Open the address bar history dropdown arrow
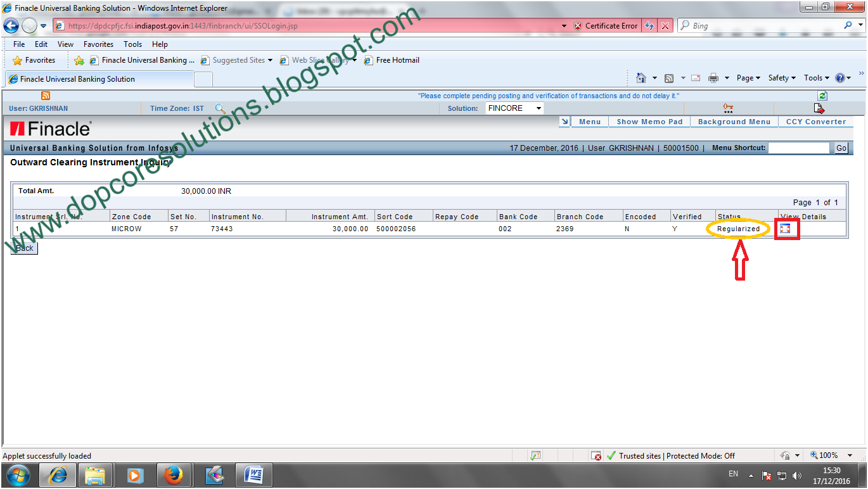The image size is (868, 489). [x=565, y=26]
